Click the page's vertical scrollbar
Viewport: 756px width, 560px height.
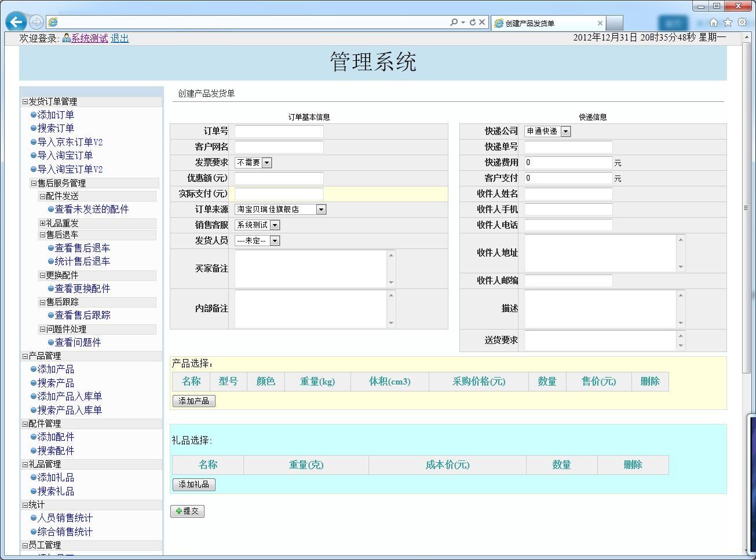pyautogui.click(x=746, y=208)
